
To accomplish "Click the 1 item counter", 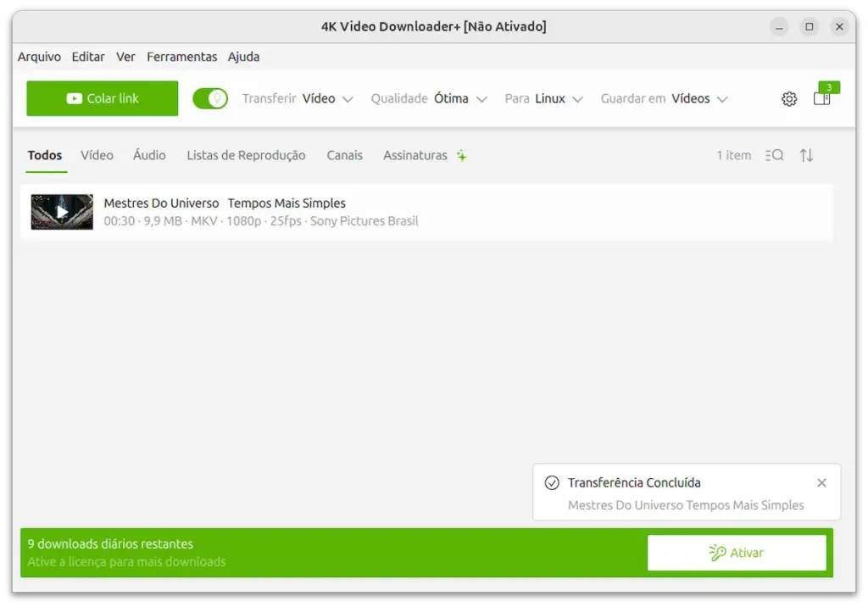I will pyautogui.click(x=734, y=156).
